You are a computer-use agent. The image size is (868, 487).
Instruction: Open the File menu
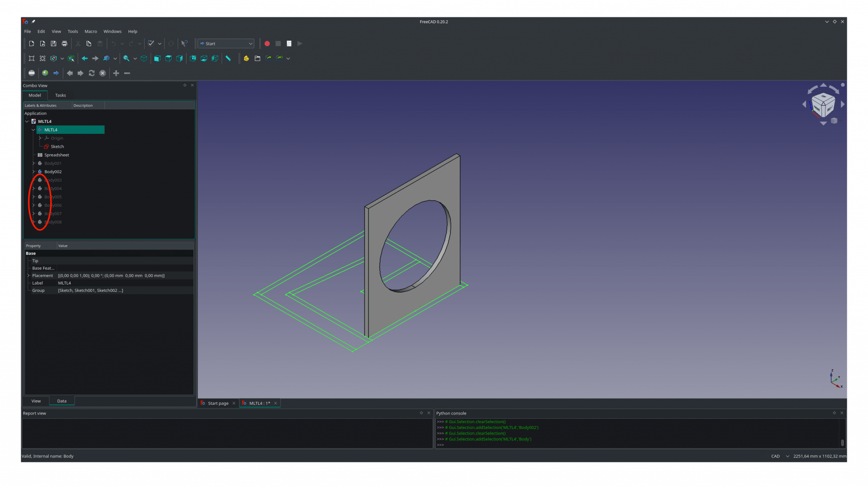click(28, 31)
